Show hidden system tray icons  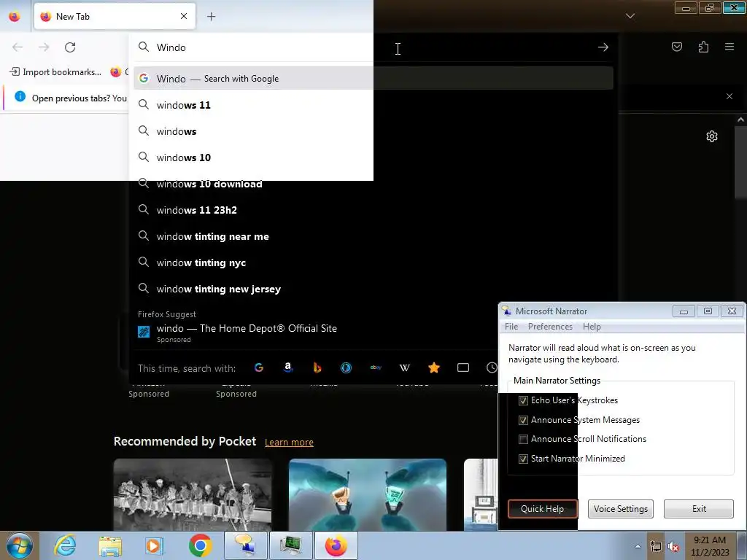coord(638,546)
